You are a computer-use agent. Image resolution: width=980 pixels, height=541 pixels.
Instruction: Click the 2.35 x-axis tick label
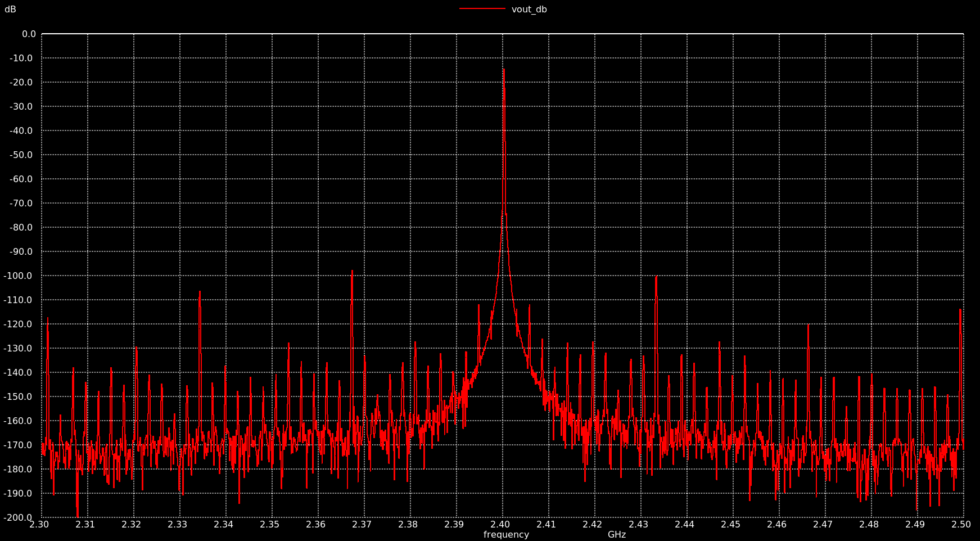(270, 525)
